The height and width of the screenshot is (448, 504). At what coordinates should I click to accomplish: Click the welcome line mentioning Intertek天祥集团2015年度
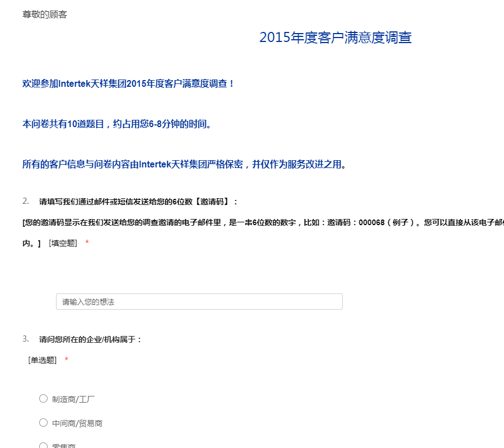(128, 83)
